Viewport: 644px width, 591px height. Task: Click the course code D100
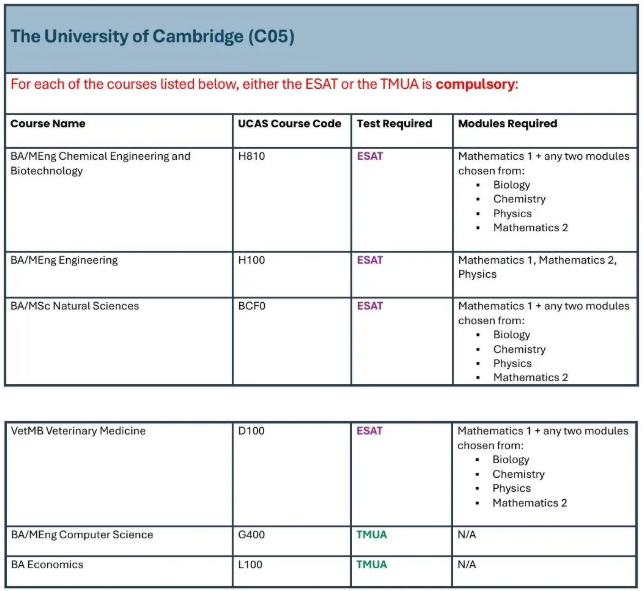(251, 431)
